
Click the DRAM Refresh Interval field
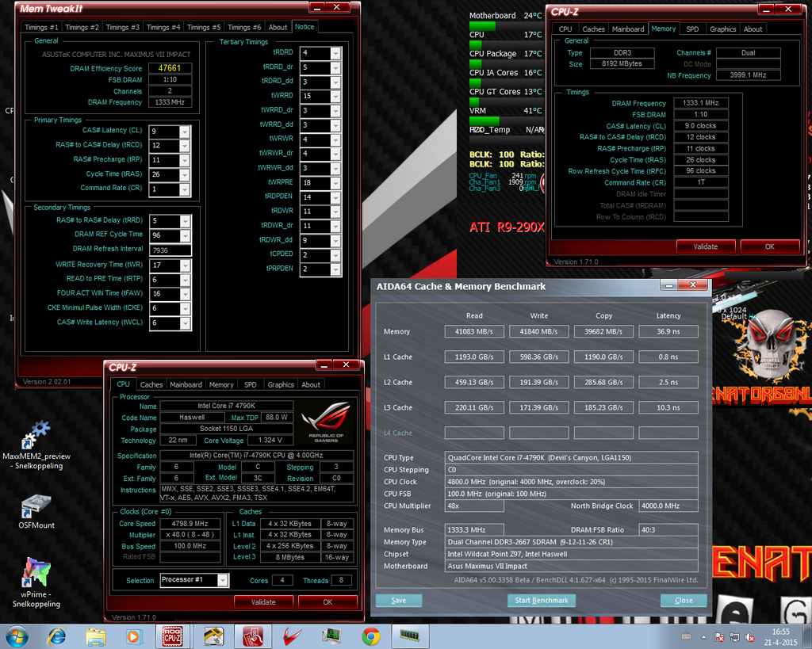click(x=170, y=250)
